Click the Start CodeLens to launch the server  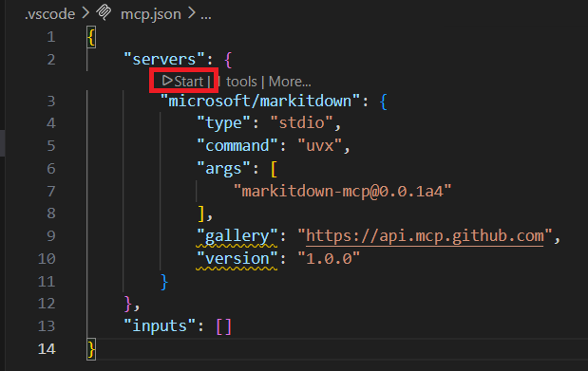coord(183,81)
